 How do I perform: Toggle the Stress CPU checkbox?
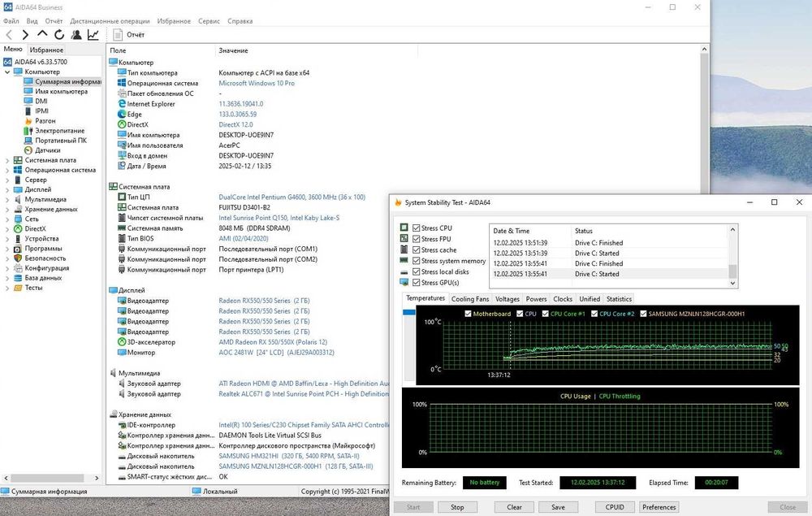417,228
